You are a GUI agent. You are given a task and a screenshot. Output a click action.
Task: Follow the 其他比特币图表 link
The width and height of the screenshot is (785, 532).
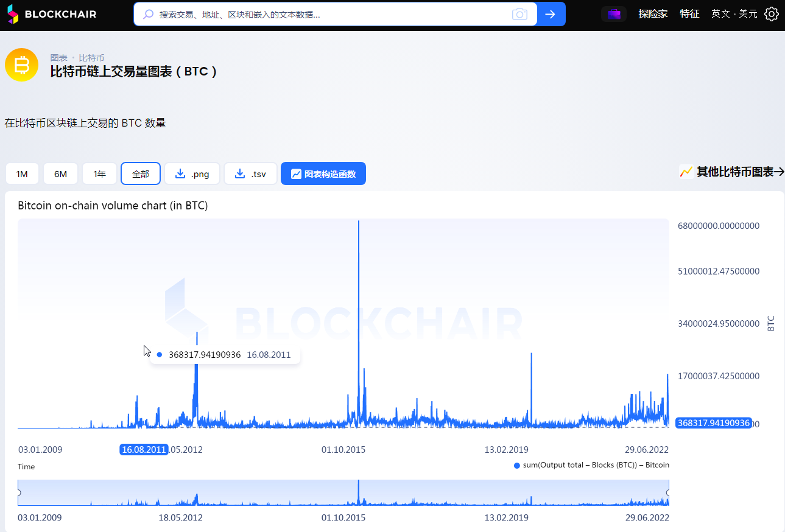tap(732, 172)
